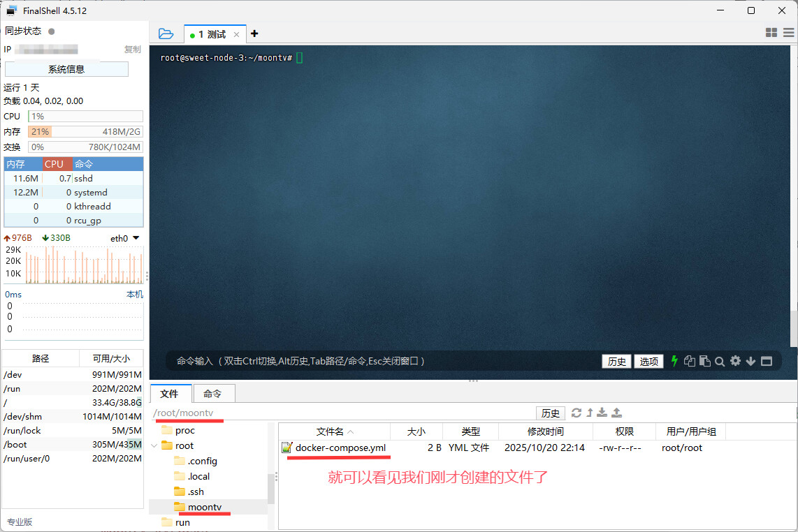Screen dimensions: 798x532
Task: Click the search magnifier in command bar
Action: (720, 361)
